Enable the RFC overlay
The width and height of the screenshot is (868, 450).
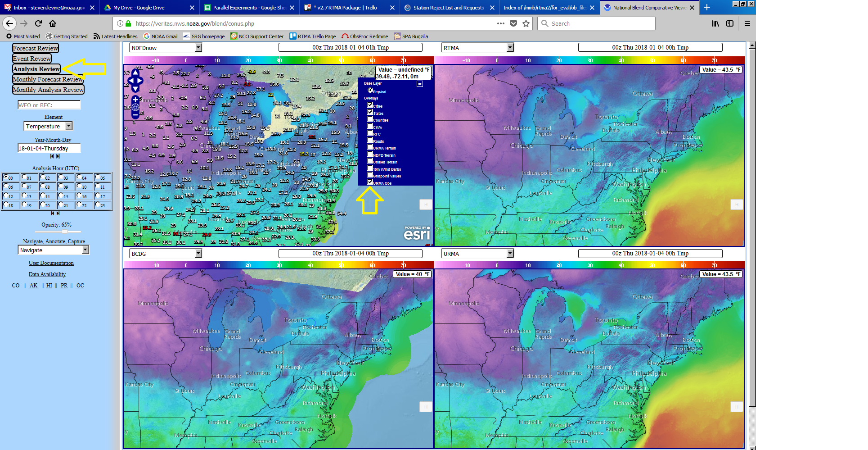pyautogui.click(x=370, y=133)
